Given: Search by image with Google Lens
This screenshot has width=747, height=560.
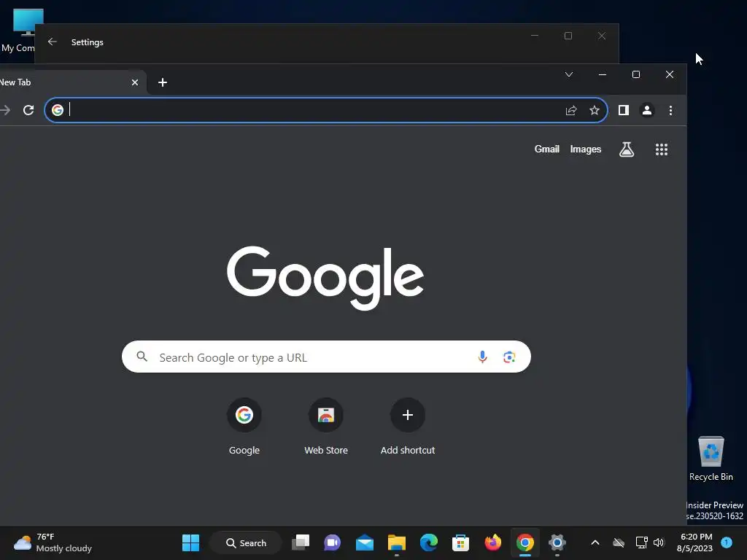Looking at the screenshot, I should click(x=508, y=357).
